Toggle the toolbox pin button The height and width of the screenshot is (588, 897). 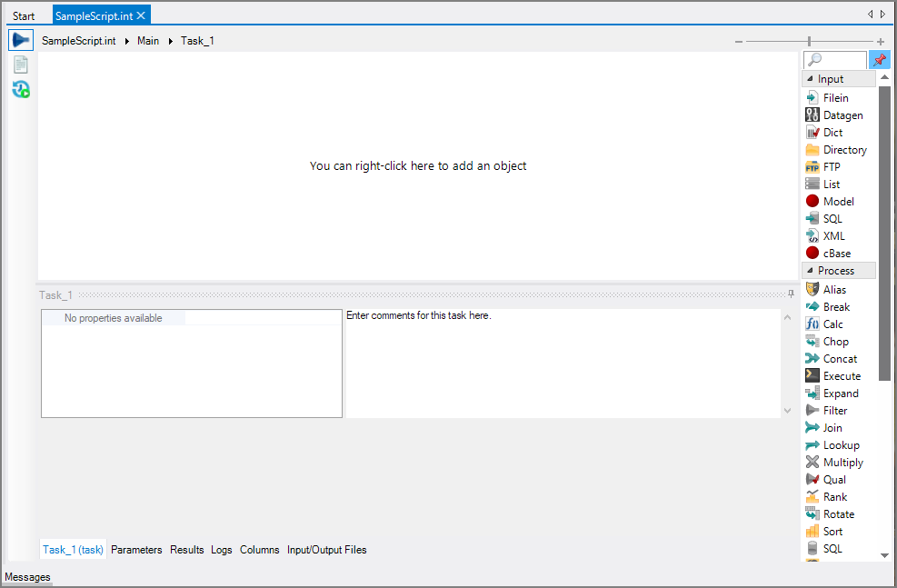coord(879,59)
